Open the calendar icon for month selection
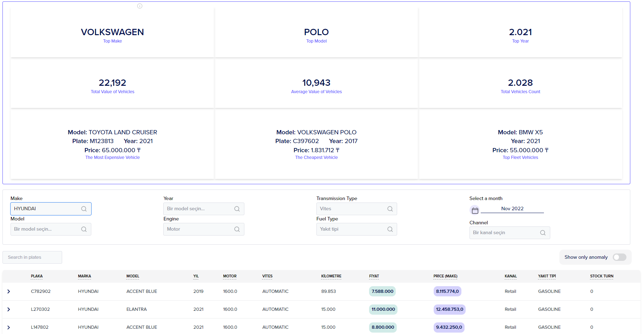Image resolution: width=644 pixels, height=334 pixels. pos(475,210)
